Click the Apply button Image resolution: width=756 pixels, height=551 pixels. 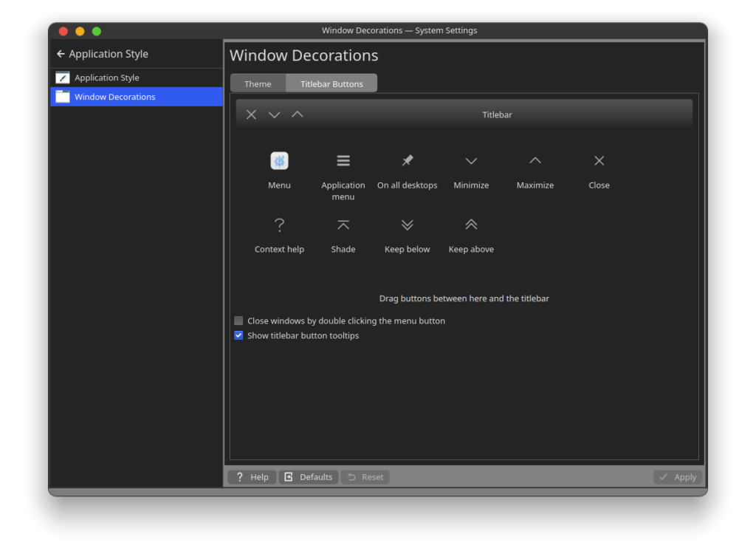click(678, 476)
